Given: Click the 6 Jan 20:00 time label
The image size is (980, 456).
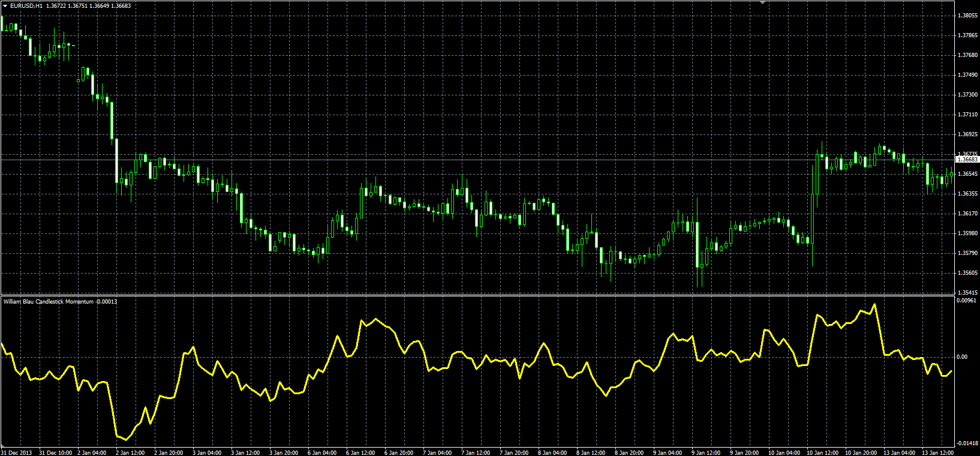Looking at the screenshot, I should click(x=399, y=453).
